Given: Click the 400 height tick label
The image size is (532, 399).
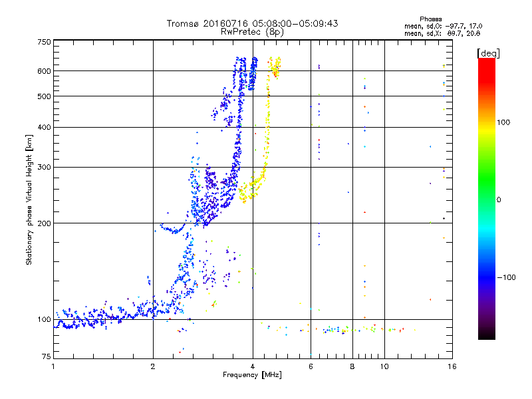Looking at the screenshot, I should pyautogui.click(x=44, y=128).
